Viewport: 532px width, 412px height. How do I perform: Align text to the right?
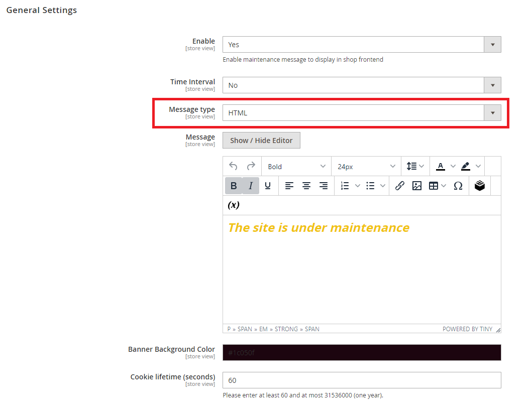pos(324,186)
